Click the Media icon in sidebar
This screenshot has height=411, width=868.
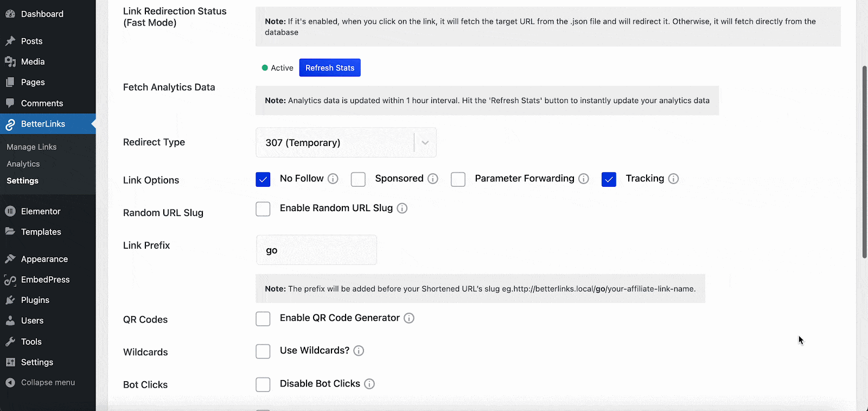coord(10,62)
